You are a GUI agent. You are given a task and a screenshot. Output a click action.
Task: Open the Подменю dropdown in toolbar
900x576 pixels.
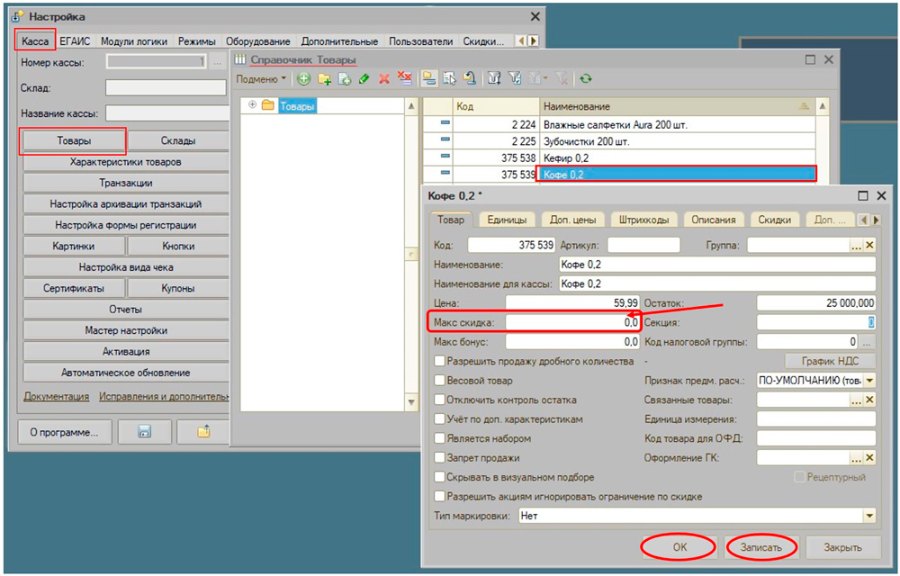261,79
